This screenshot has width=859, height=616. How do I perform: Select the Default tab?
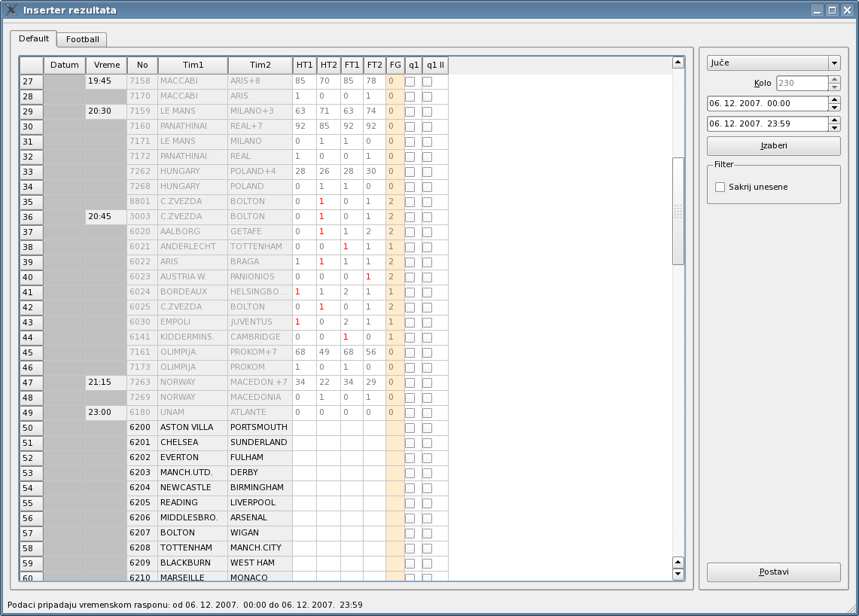pyautogui.click(x=34, y=38)
